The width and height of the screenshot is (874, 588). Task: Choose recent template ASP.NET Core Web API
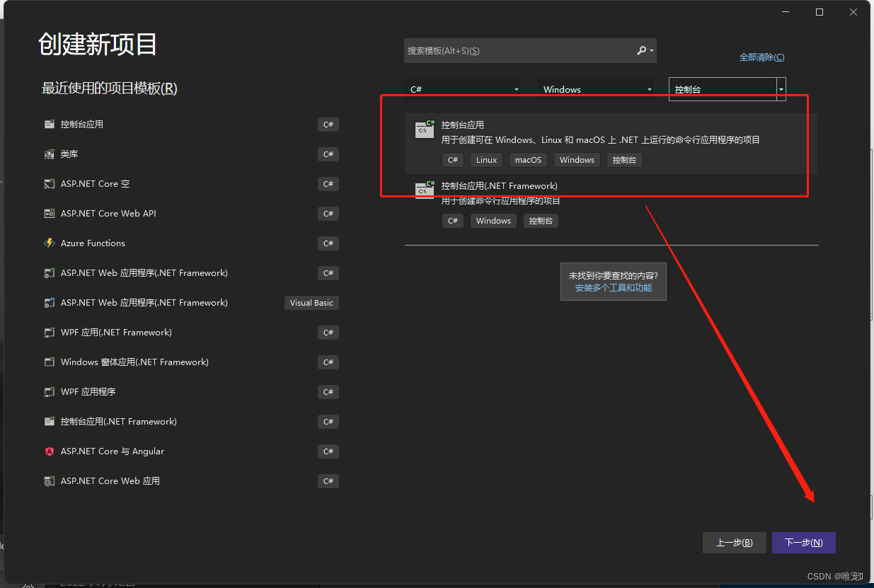190,214
